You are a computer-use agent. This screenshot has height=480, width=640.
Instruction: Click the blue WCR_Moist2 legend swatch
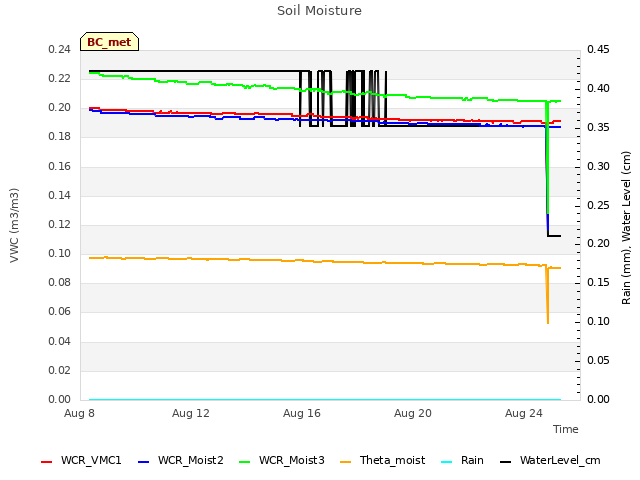pos(144,462)
